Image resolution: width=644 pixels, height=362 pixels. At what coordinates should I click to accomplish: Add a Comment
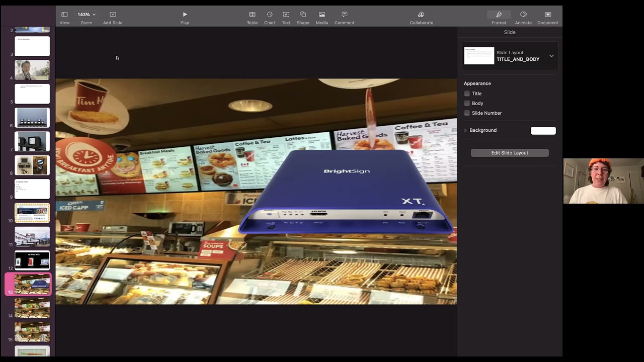pos(344,15)
